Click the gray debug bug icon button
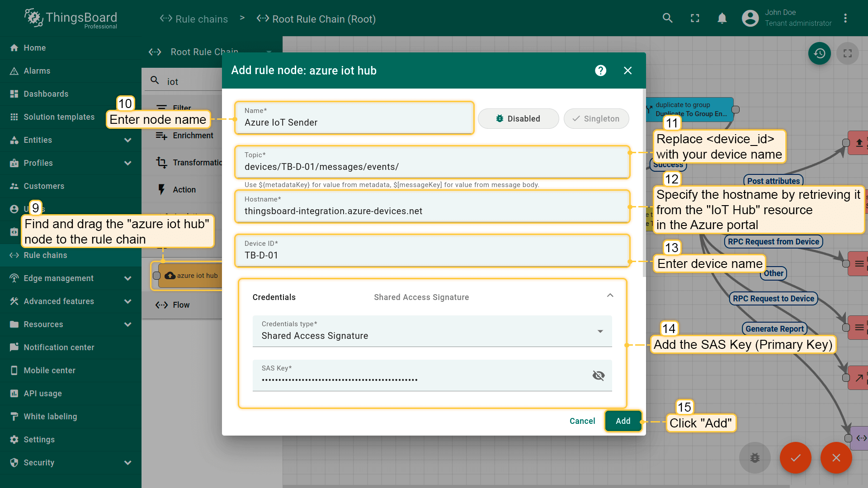The width and height of the screenshot is (868, 488). click(755, 458)
